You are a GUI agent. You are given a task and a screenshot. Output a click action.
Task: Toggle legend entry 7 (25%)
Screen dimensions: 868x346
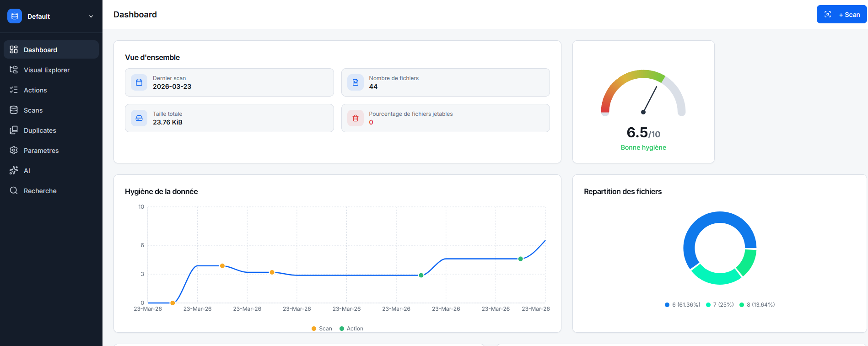[x=720, y=305]
